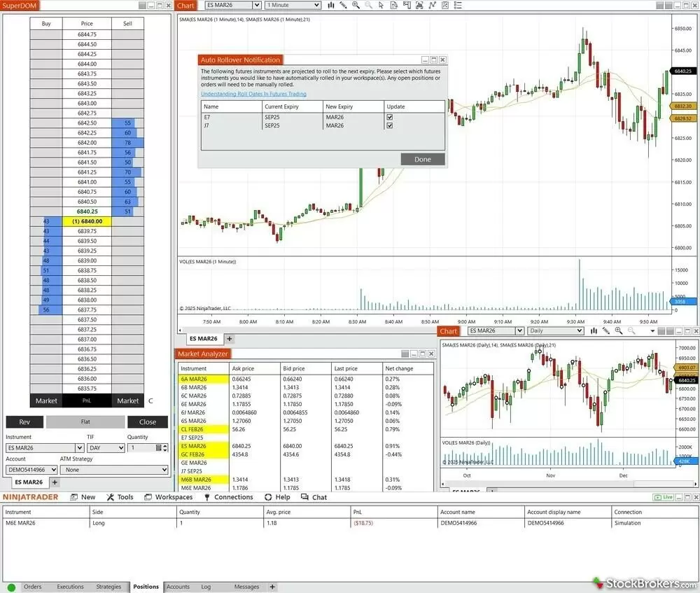Click the Done button in Auto Rollover Notification
The width and height of the screenshot is (700, 593).
(x=422, y=159)
